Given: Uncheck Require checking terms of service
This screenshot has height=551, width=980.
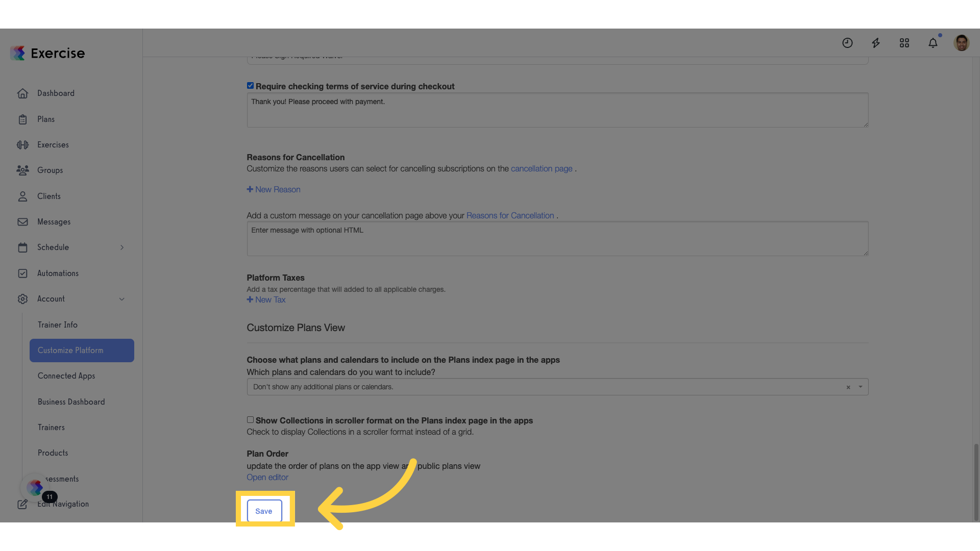Looking at the screenshot, I should [x=250, y=86].
